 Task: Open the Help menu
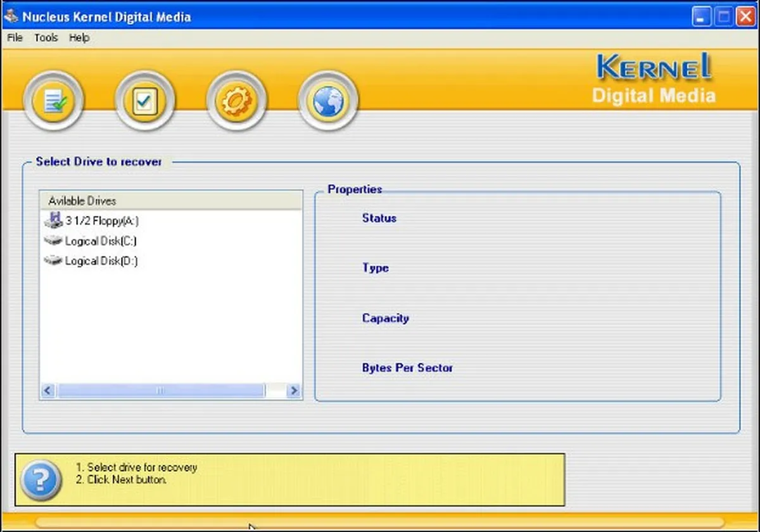click(79, 38)
